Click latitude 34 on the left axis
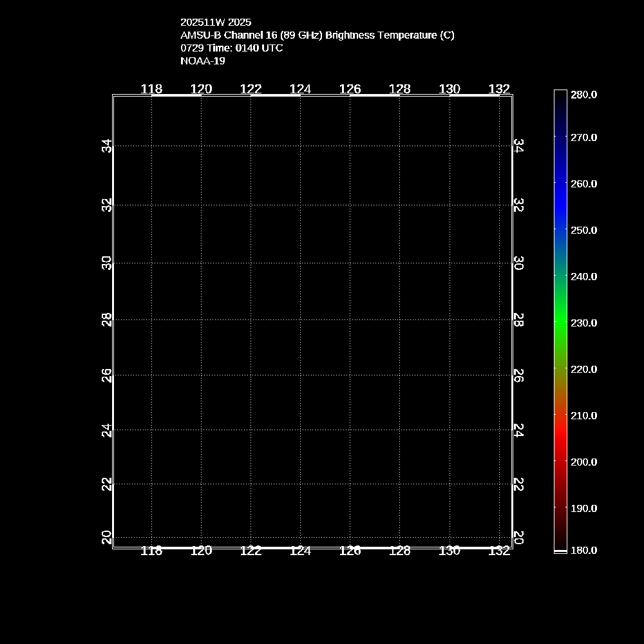Screen dimensions: 644x644 pos(108,146)
